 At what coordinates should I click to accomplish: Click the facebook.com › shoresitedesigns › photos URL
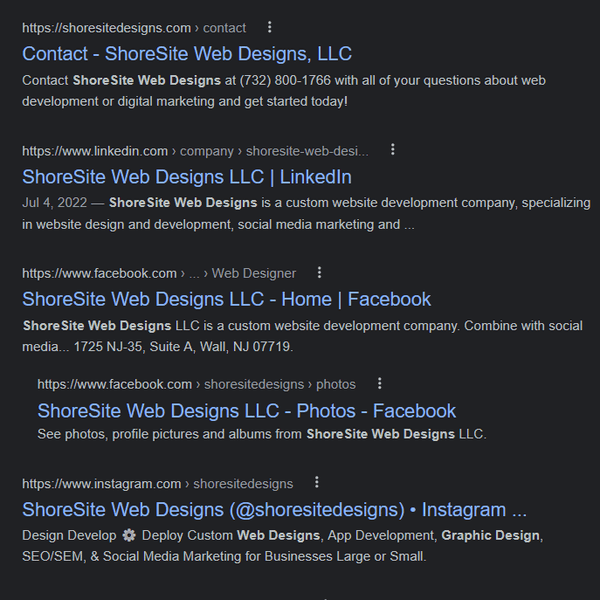coord(196,384)
